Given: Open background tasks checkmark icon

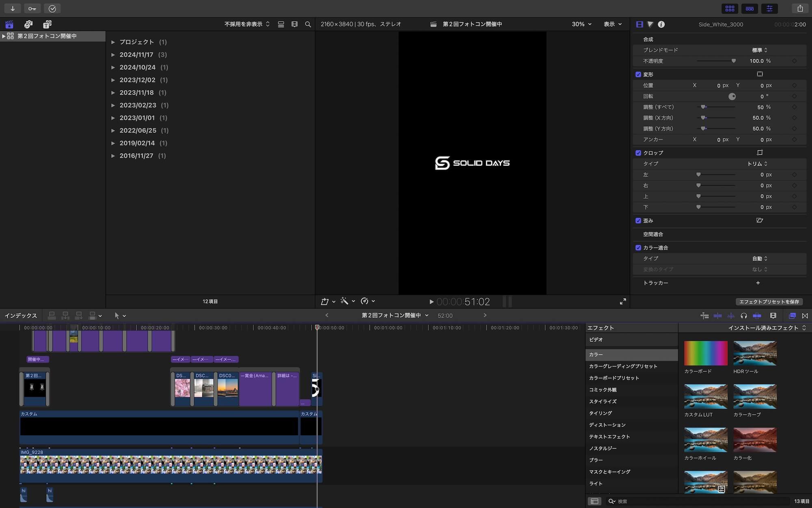Looking at the screenshot, I should point(52,9).
